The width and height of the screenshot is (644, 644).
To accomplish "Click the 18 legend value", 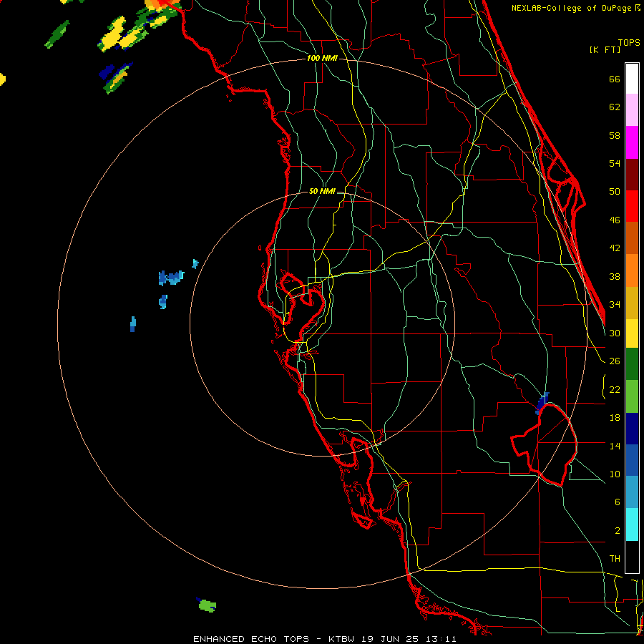I will click(x=615, y=418).
